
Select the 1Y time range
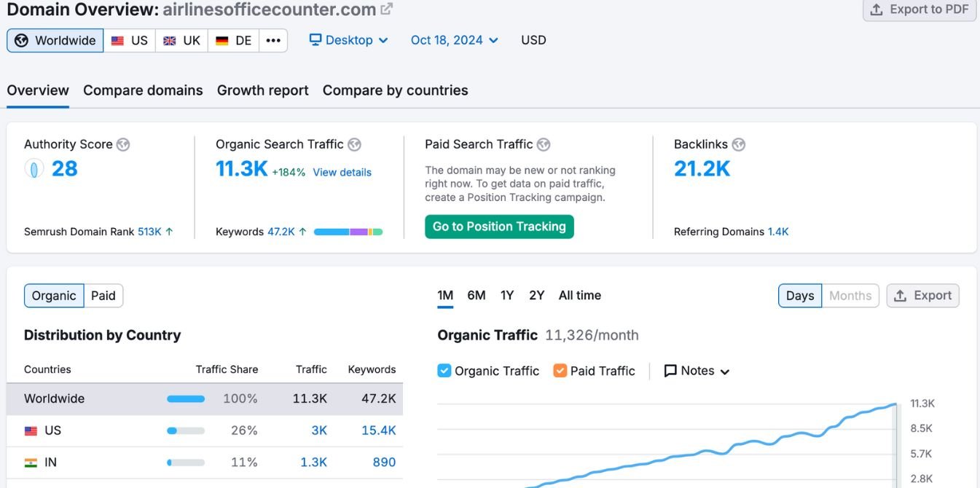click(x=507, y=295)
